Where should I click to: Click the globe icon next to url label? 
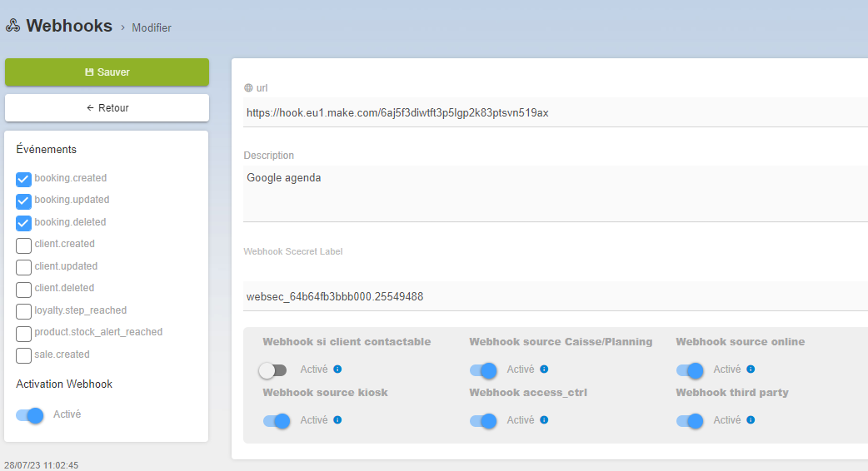tap(248, 88)
